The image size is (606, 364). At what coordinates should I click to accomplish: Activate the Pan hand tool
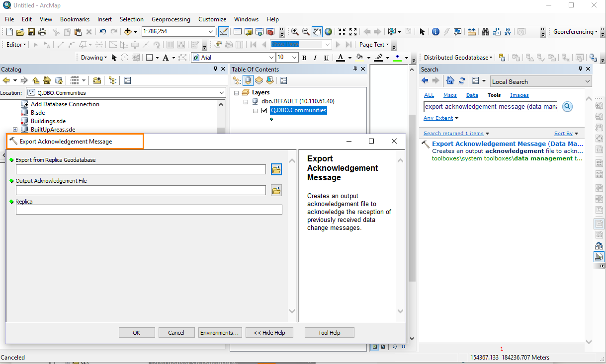click(x=317, y=32)
